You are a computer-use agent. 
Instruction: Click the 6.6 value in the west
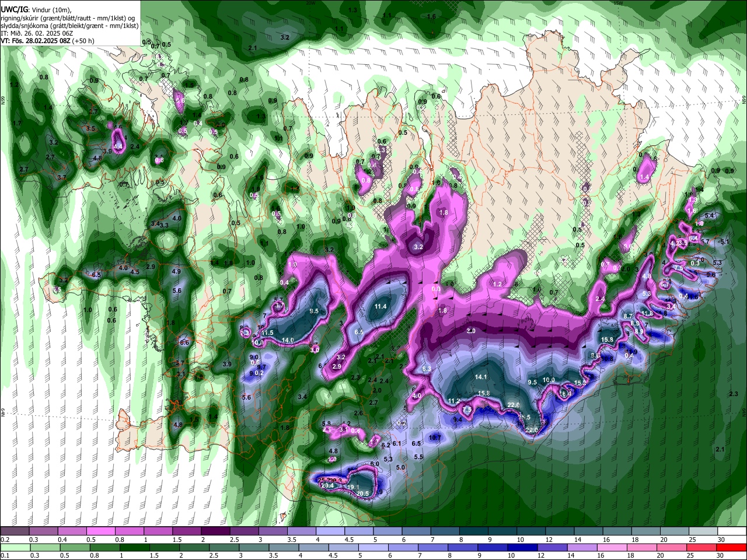tap(184, 342)
